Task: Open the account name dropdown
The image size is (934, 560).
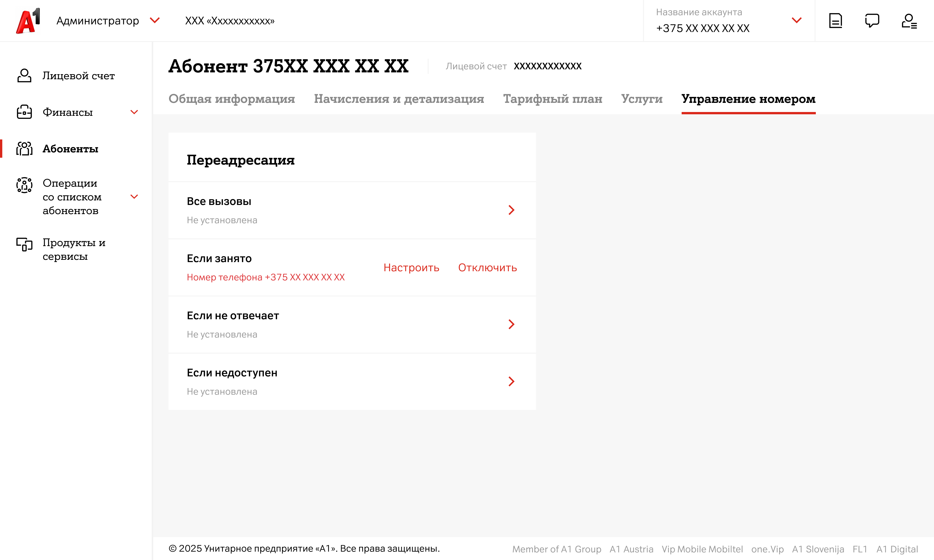Action: click(x=796, y=20)
